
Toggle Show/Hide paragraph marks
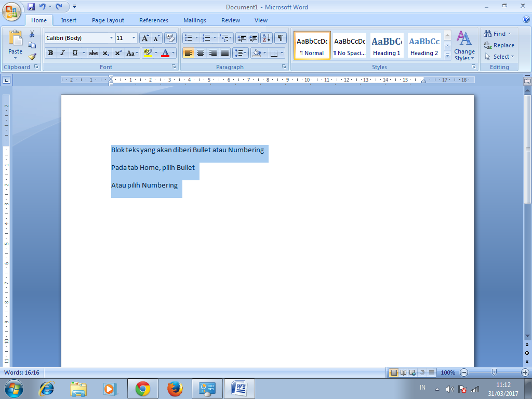280,38
